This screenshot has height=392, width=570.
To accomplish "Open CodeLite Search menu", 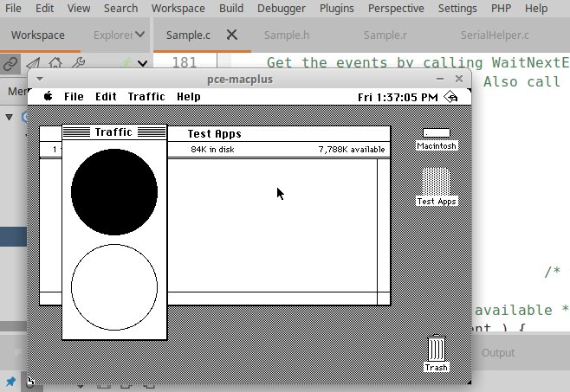I will pyautogui.click(x=121, y=8).
